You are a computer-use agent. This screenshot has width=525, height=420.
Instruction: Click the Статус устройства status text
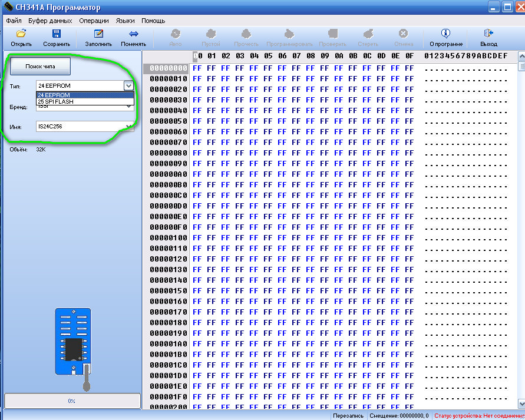click(479, 416)
